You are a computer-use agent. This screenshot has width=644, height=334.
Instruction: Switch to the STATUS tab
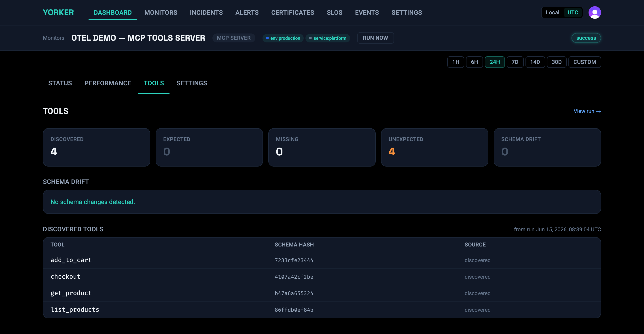point(60,83)
